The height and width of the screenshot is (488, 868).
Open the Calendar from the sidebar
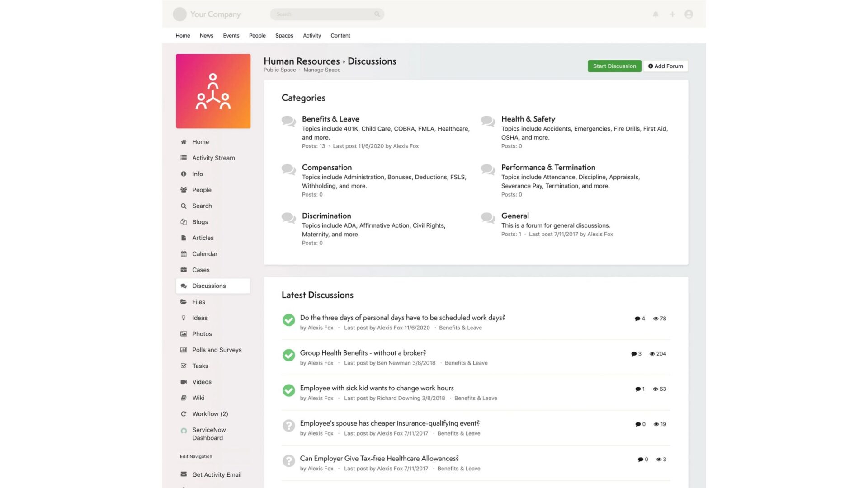pos(205,254)
